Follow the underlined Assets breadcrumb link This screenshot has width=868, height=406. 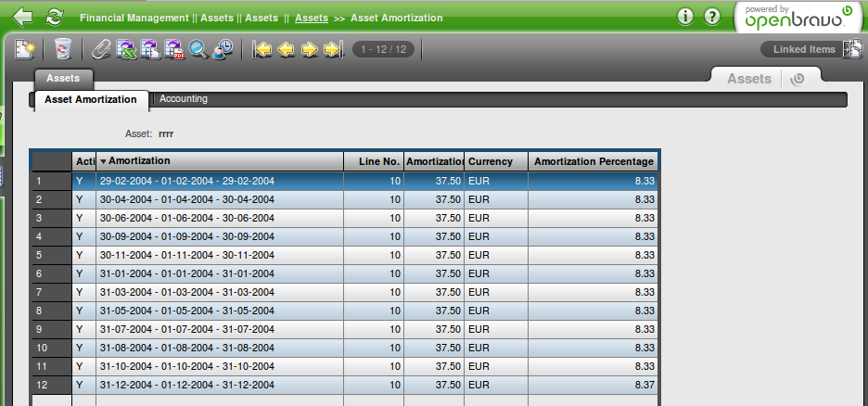click(312, 18)
